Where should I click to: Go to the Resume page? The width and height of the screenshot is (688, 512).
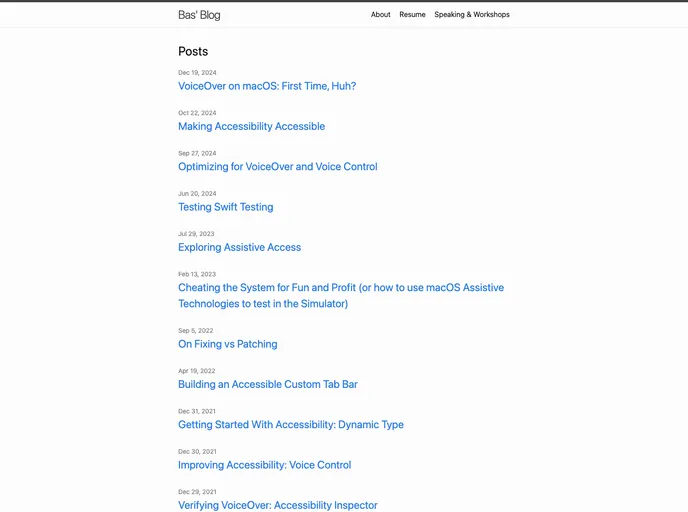click(412, 15)
